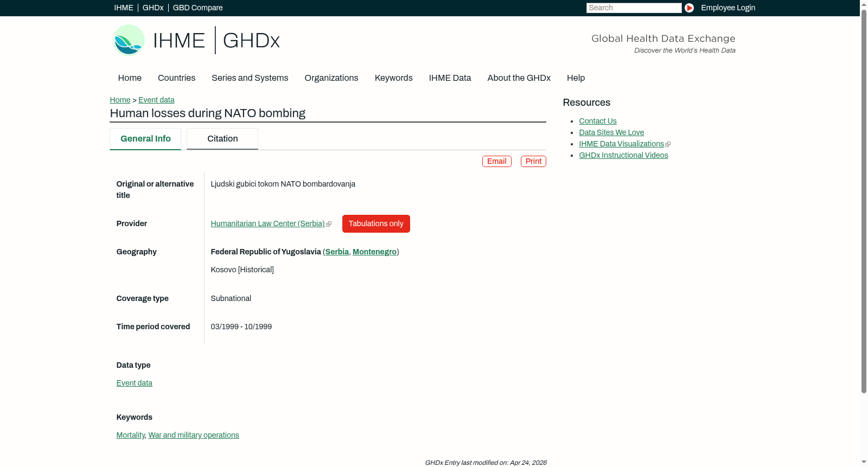Screen dimensions: 868x467
Task: Open the General Info tab
Action: (x=145, y=139)
